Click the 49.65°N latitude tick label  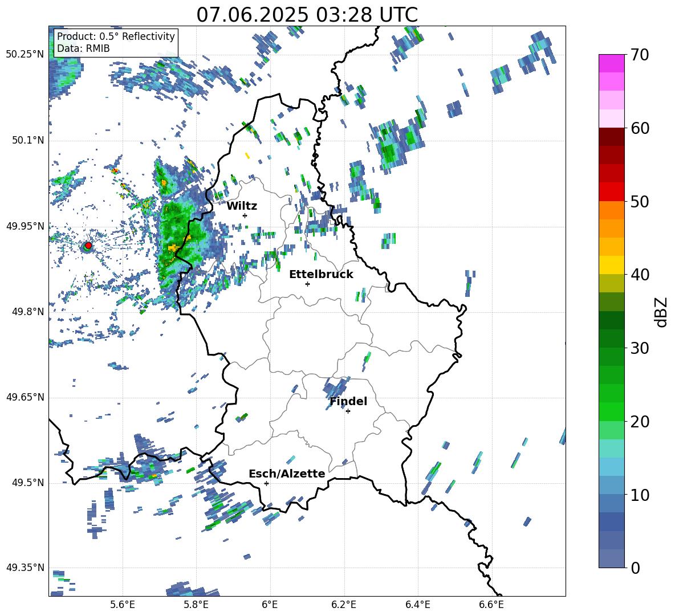pyautogui.click(x=25, y=397)
